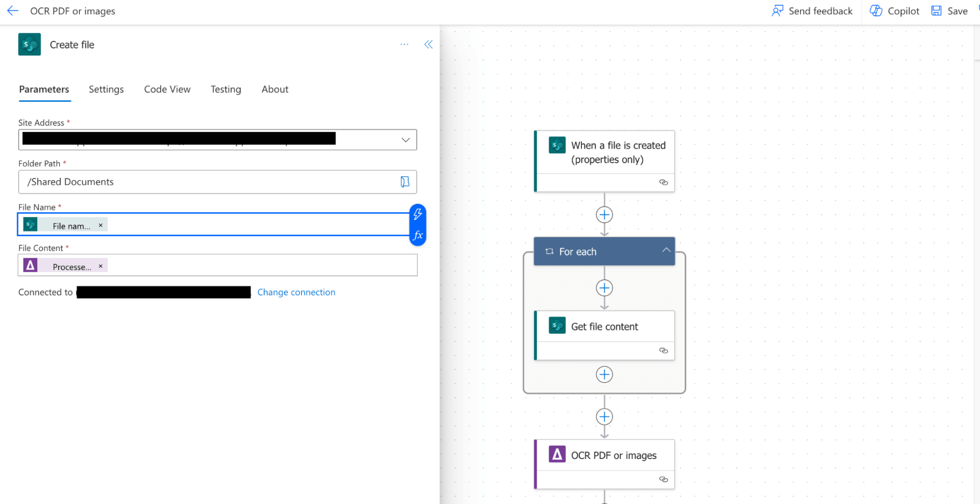The image size is (980, 504).
Task: Switch to the Code View tab
Action: pos(167,89)
